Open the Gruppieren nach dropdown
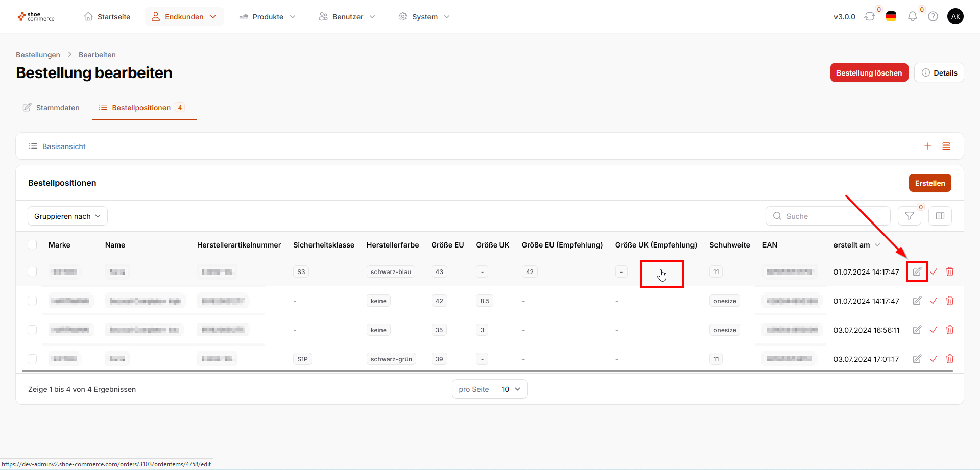Viewport: 980px width, 470px height. click(x=67, y=216)
